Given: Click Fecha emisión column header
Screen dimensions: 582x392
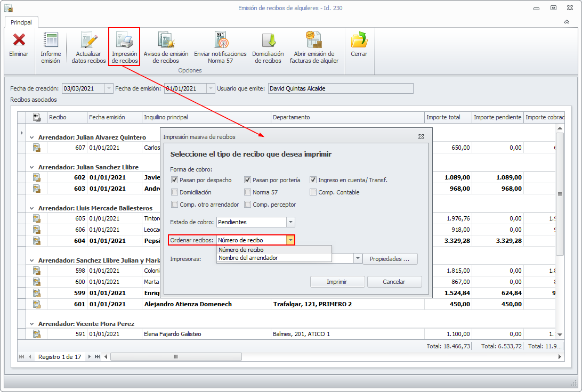Looking at the screenshot, I should tap(114, 117).
